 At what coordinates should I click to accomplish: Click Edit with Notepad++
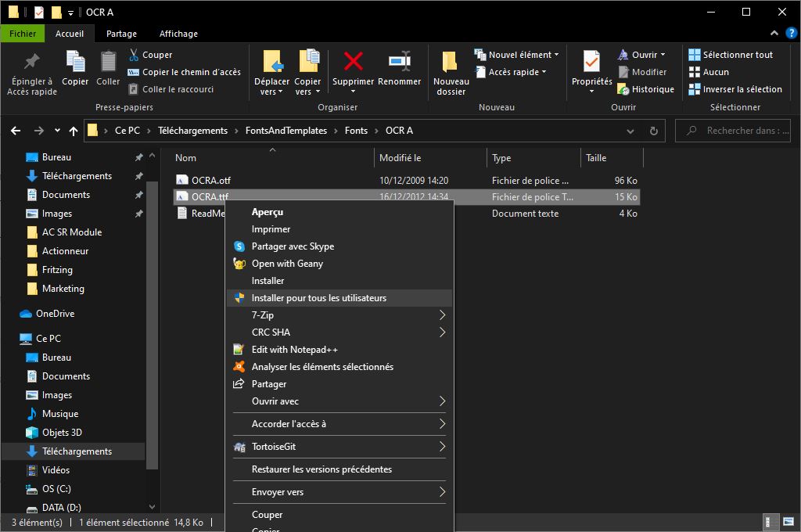point(339,350)
